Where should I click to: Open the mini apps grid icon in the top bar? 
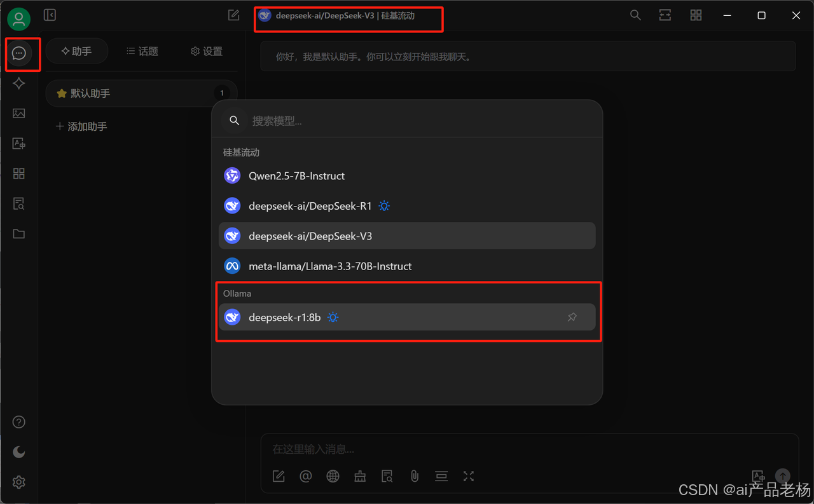coord(696,15)
